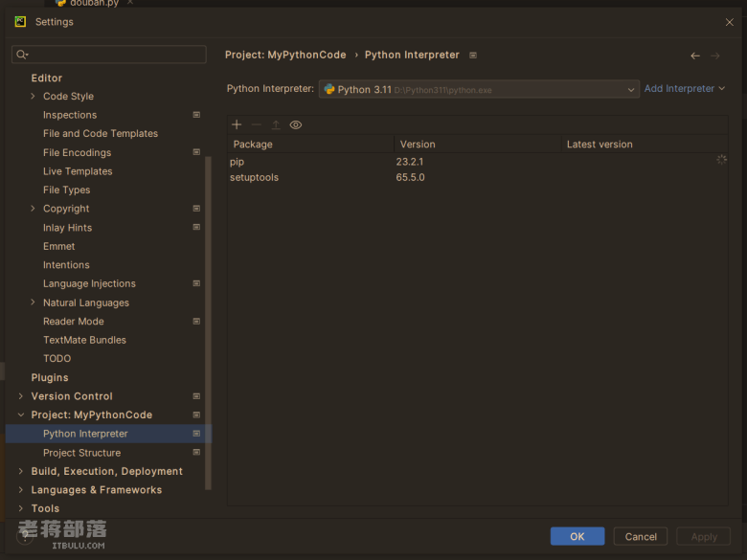The width and height of the screenshot is (747, 560).
Task: Select the setuptools package row
Action: pyautogui.click(x=477, y=177)
